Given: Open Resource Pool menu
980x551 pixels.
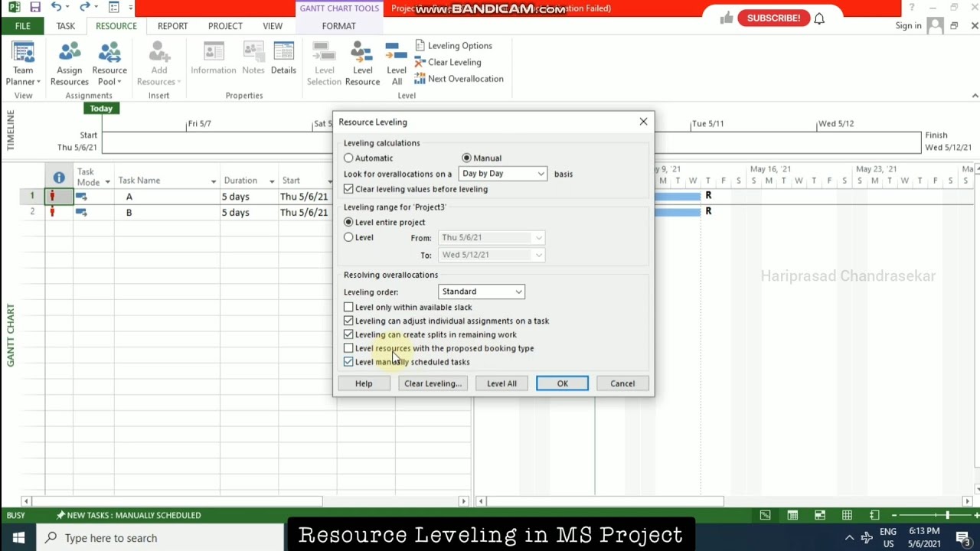Looking at the screenshot, I should pyautogui.click(x=109, y=64).
